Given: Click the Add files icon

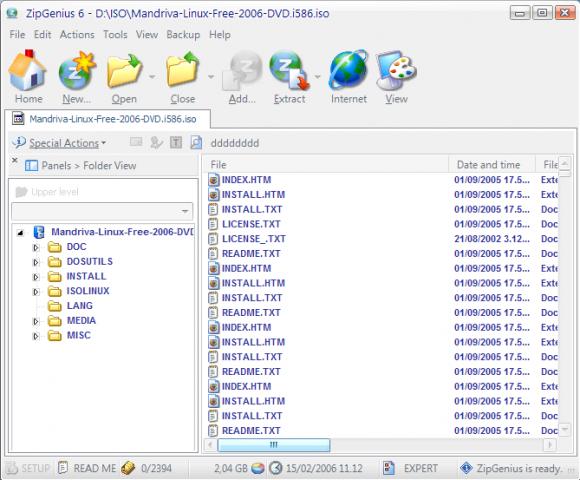Looking at the screenshot, I should [x=242, y=71].
